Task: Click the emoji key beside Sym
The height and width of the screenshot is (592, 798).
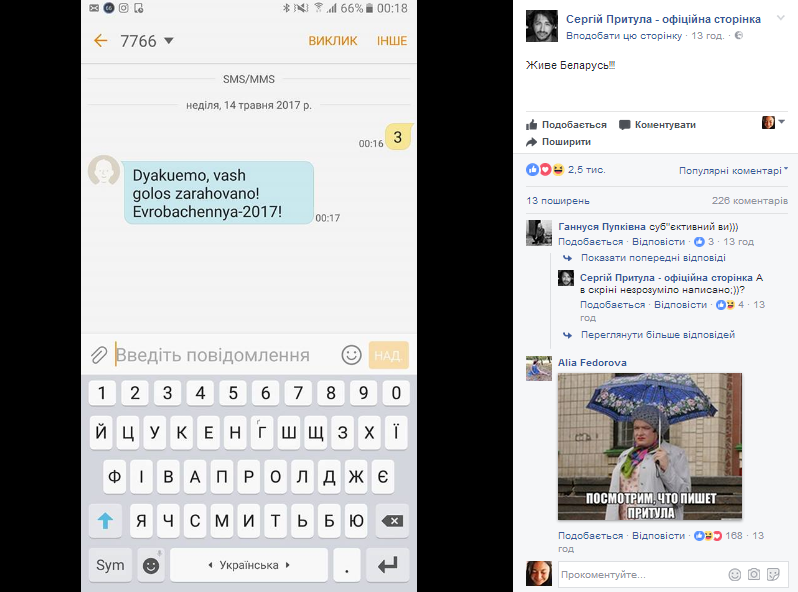Action: 151,565
